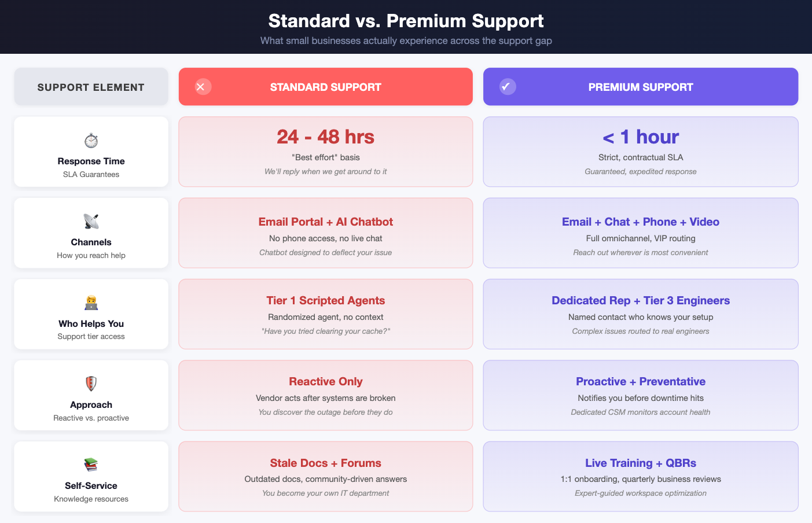Click the Stale Docs + Forums heading
Screen dimensions: 812x523
[x=325, y=463]
